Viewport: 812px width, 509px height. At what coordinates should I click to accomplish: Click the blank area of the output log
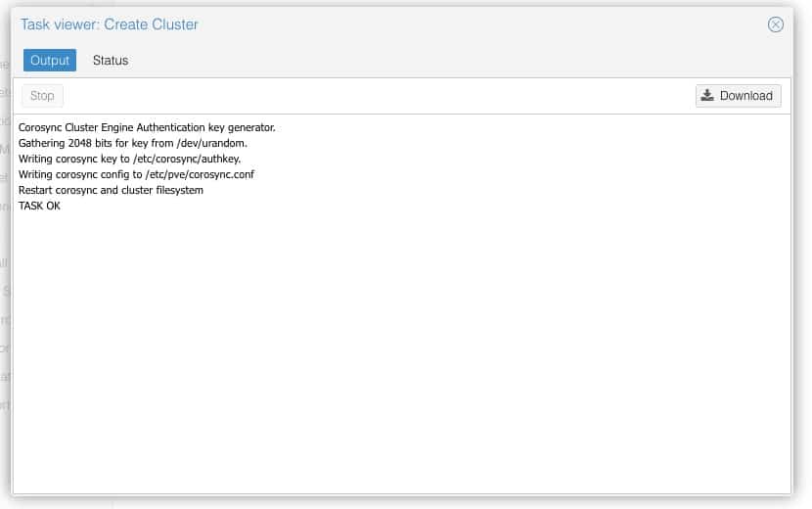(x=401, y=352)
